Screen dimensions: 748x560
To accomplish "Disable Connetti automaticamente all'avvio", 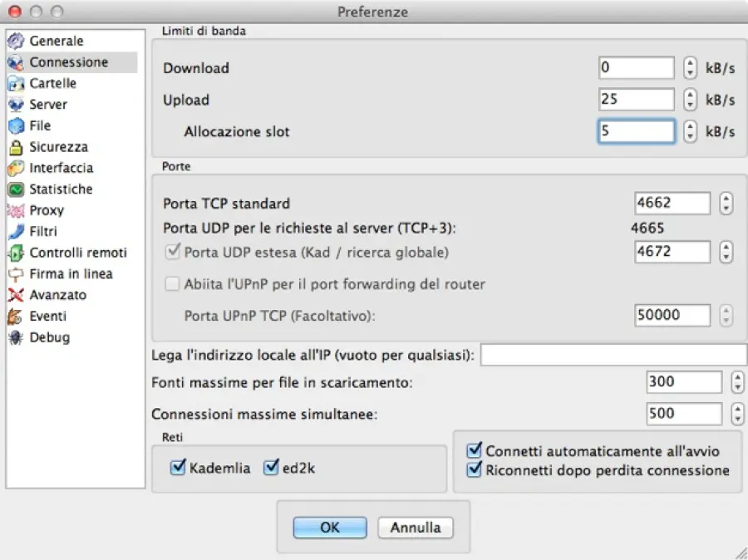I will tap(474, 450).
